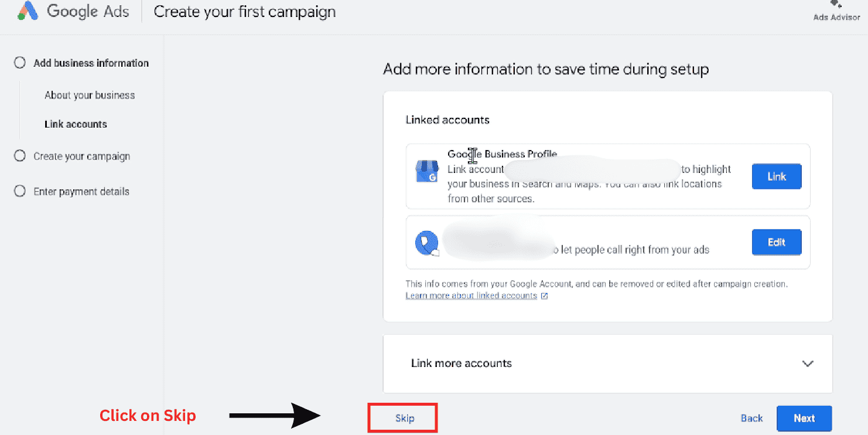The width and height of the screenshot is (868, 435).
Task: Open the Ads Advisor panel
Action: (x=836, y=10)
